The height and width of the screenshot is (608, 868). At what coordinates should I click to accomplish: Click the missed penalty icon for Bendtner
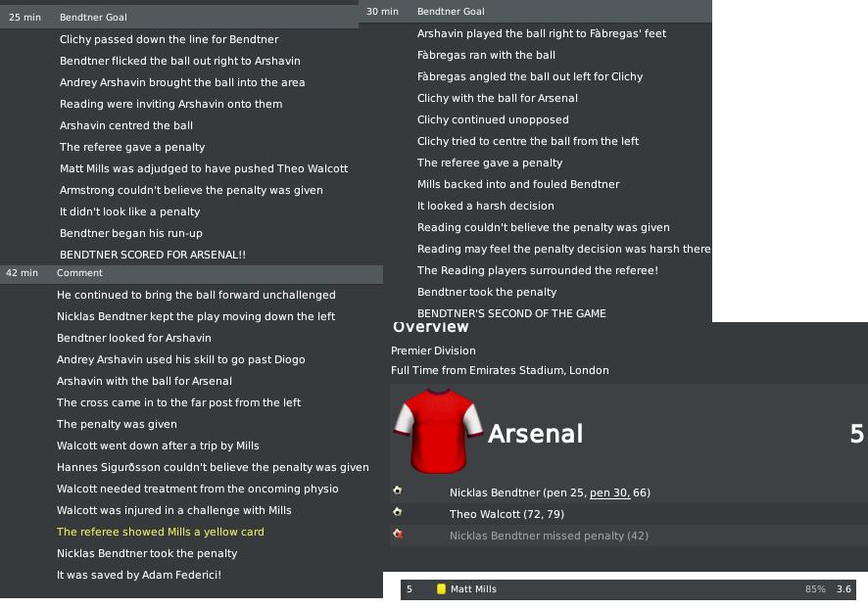click(398, 535)
